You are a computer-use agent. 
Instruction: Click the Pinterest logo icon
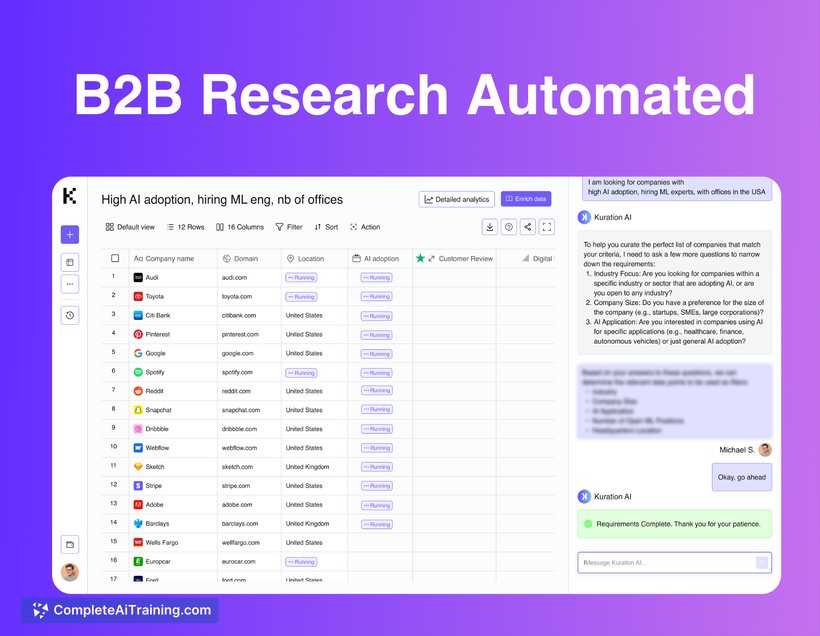click(138, 334)
